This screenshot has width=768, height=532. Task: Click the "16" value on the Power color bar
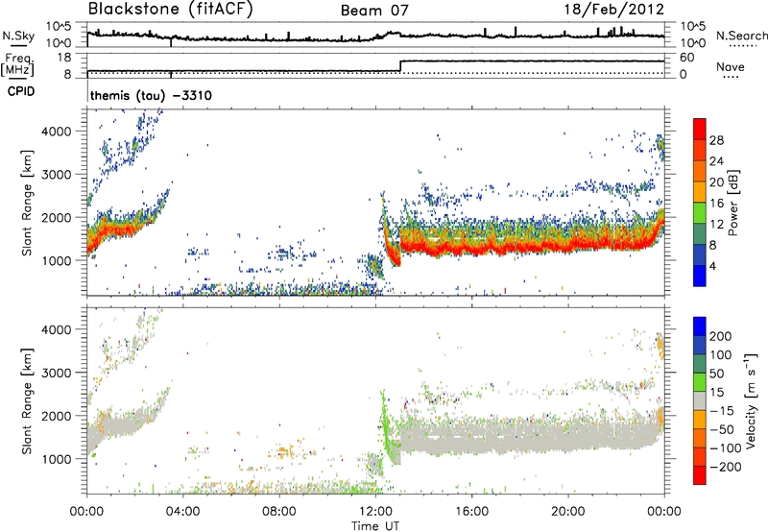[x=716, y=204]
